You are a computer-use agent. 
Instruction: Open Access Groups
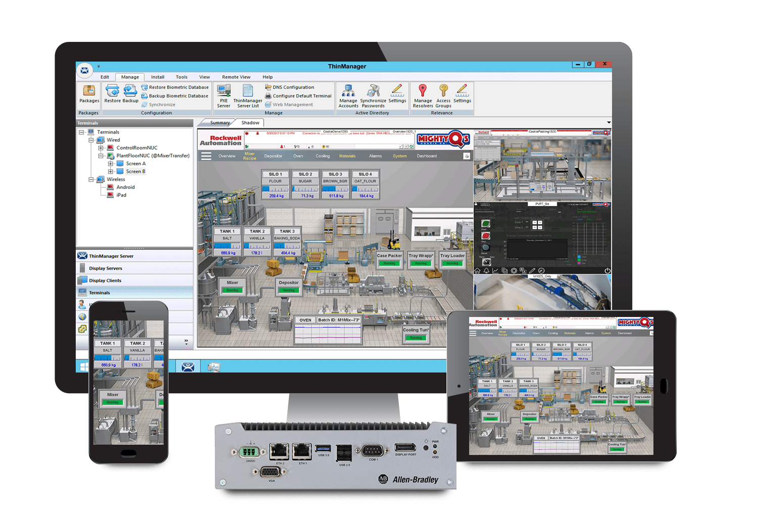443,96
